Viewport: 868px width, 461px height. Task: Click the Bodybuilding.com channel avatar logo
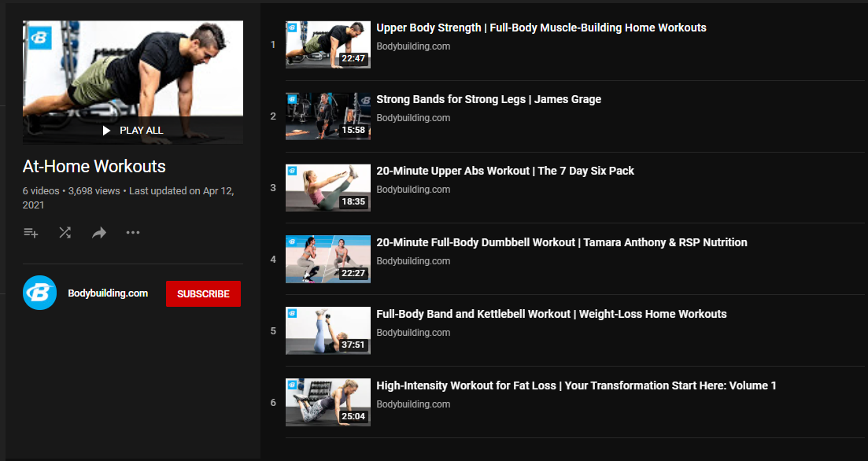coord(40,293)
